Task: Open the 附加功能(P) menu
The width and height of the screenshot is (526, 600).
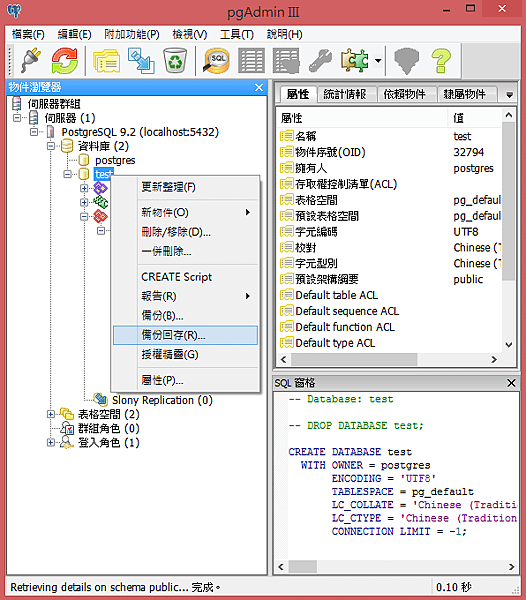Action: point(132,34)
